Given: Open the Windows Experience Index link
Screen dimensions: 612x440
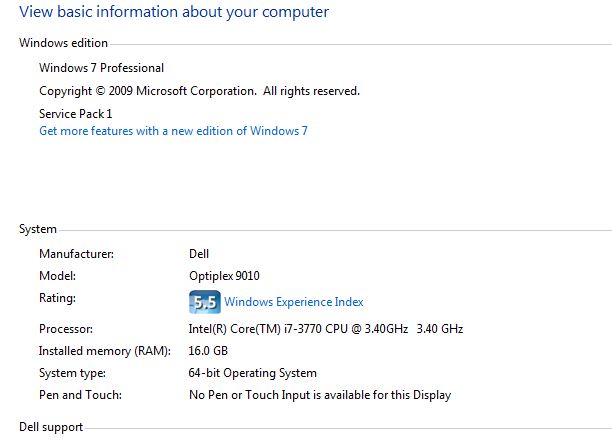Looking at the screenshot, I should click(294, 302).
